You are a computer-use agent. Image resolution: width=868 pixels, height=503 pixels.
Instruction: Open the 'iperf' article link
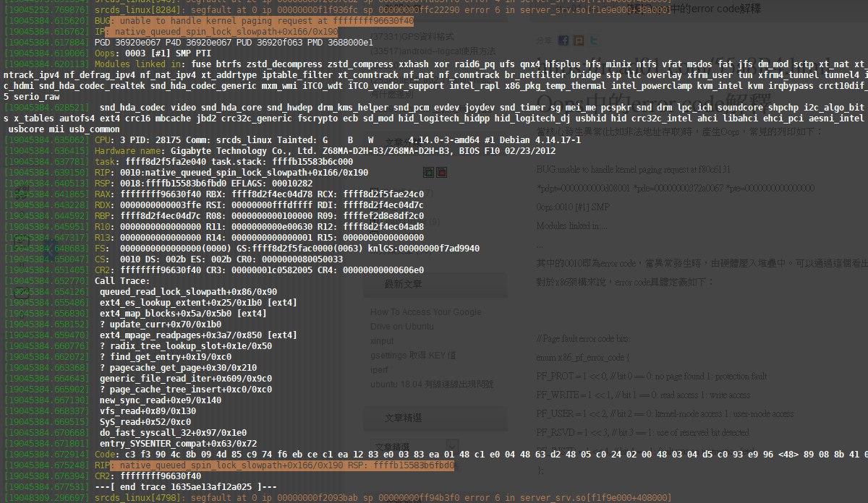click(x=379, y=369)
